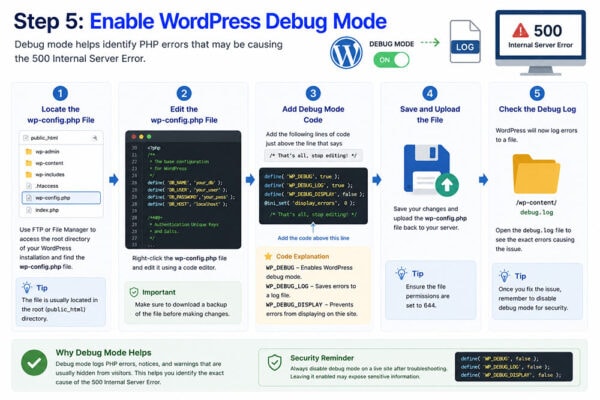Click the Why Debug Mode Helps heading

coord(103,353)
